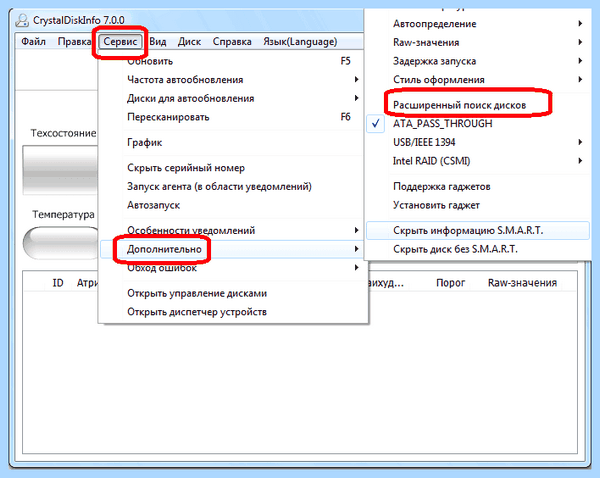Expand Raw-значения submenu
The image size is (600, 478).
pos(478,42)
